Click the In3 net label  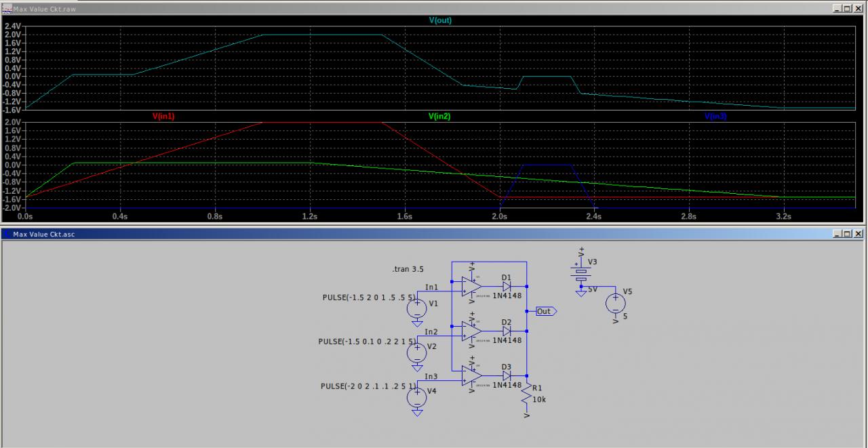pyautogui.click(x=431, y=377)
